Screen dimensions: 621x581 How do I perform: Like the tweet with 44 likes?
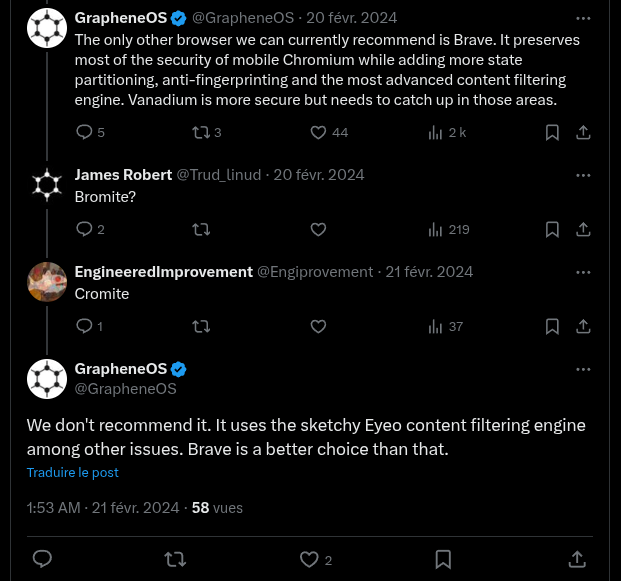318,132
